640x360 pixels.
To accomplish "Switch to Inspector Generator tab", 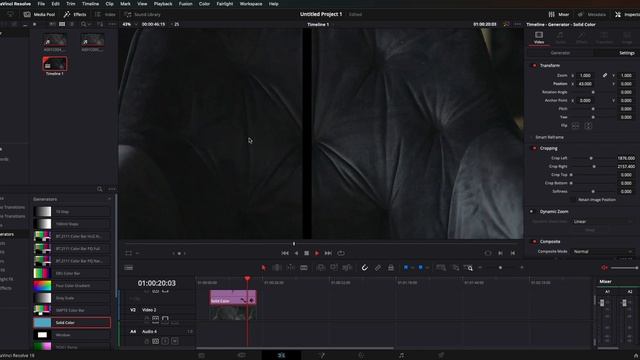I will pyautogui.click(x=560, y=53).
